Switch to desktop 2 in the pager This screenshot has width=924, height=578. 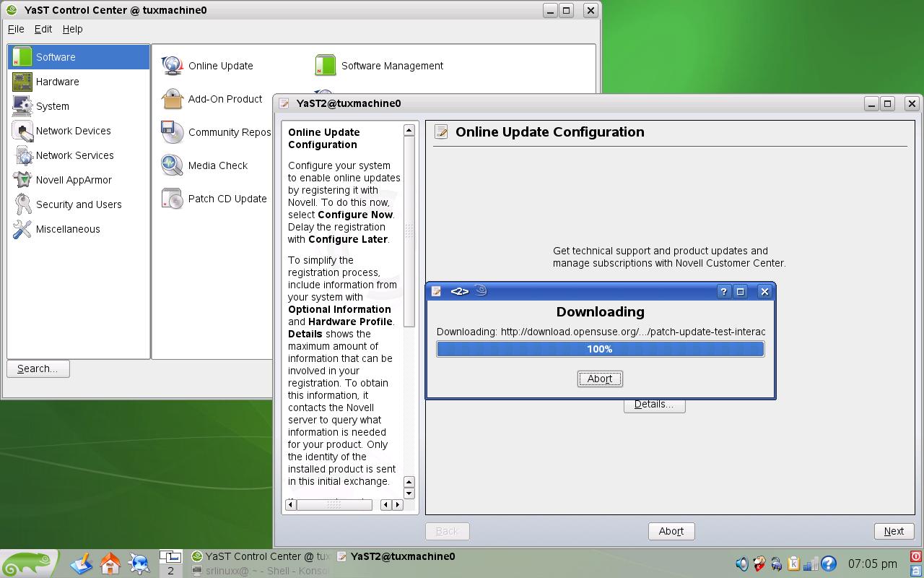(x=170, y=570)
